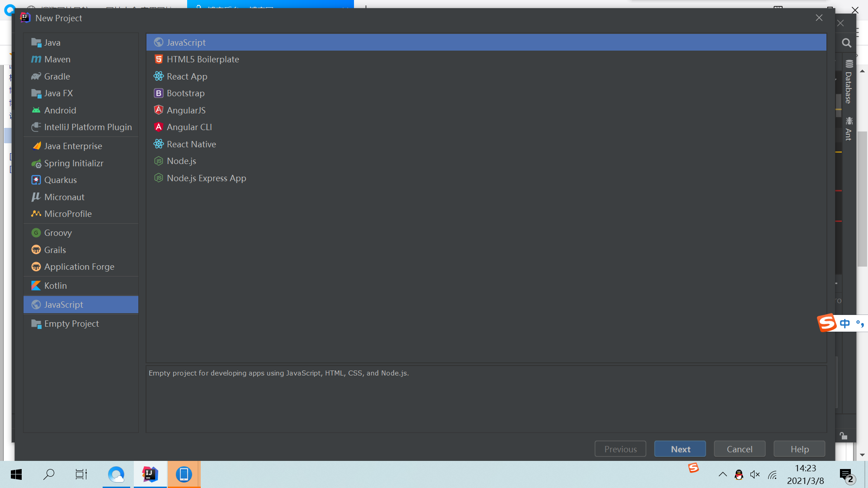Select Spring Initializr in sidebar
The height and width of the screenshot is (488, 868).
click(73, 163)
